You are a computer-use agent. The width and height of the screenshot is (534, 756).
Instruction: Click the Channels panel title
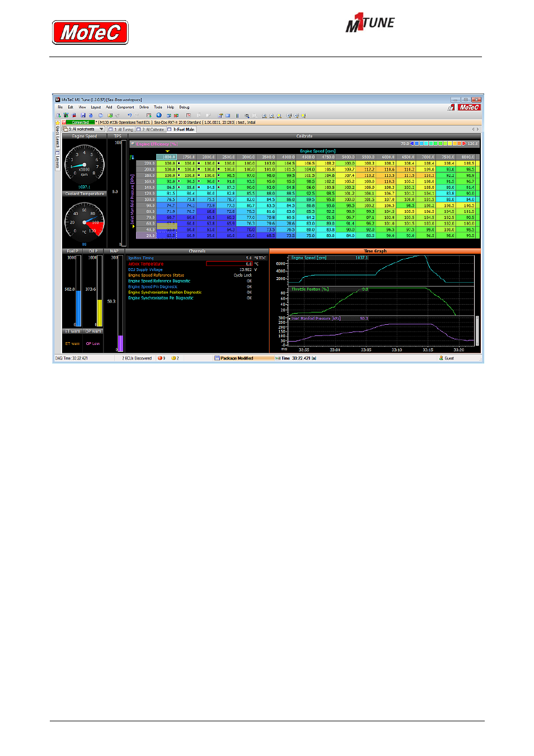pos(197,251)
